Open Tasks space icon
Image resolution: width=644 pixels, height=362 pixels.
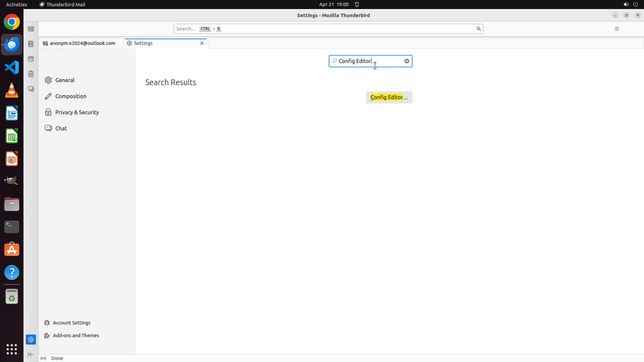(x=31, y=74)
